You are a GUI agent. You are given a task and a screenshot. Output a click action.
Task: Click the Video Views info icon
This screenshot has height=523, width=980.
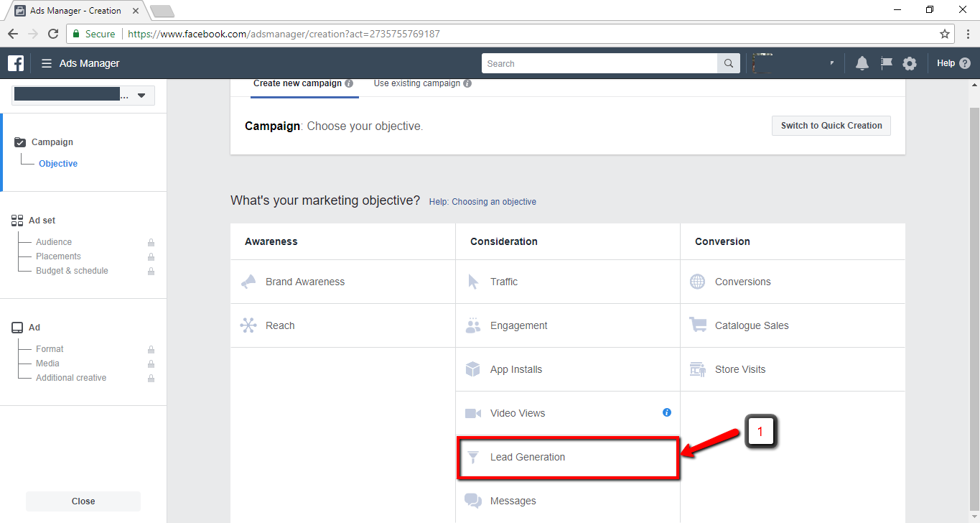[667, 412]
